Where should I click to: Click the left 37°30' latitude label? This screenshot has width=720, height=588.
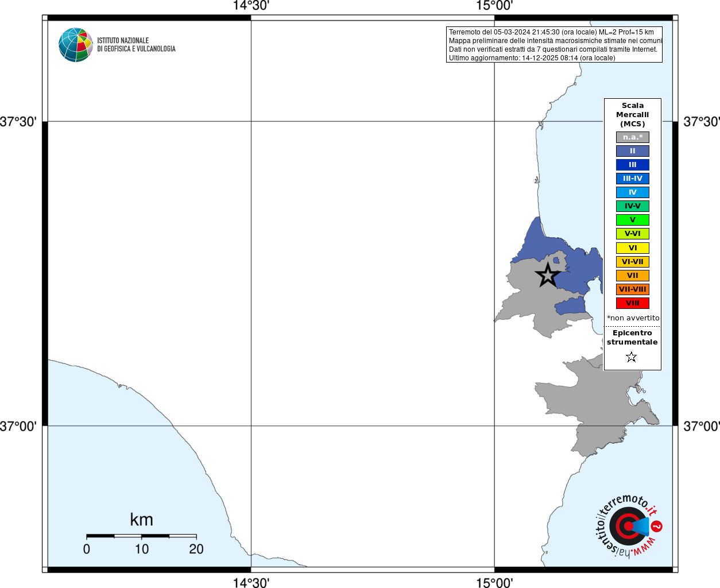[18, 122]
